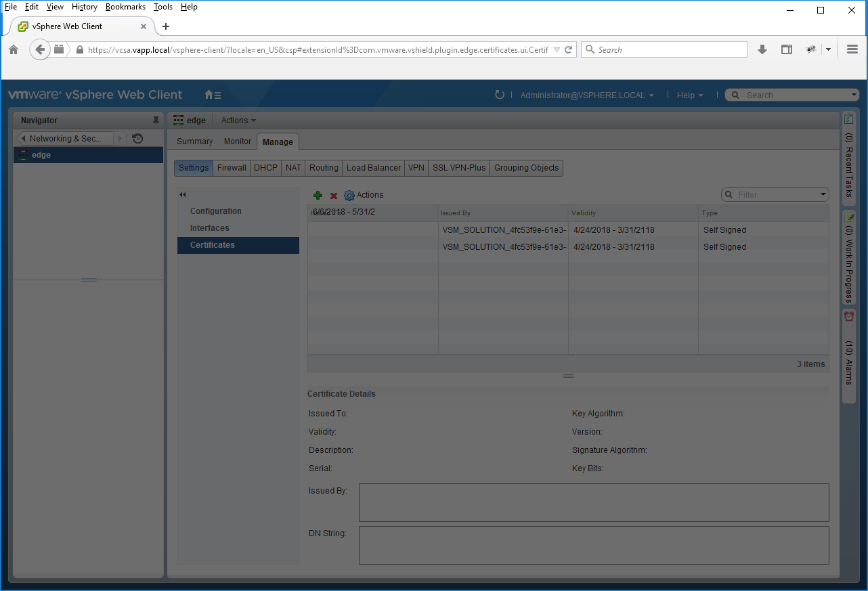The image size is (868, 591).
Task: Select Interfaces in the settings list
Action: pos(209,228)
